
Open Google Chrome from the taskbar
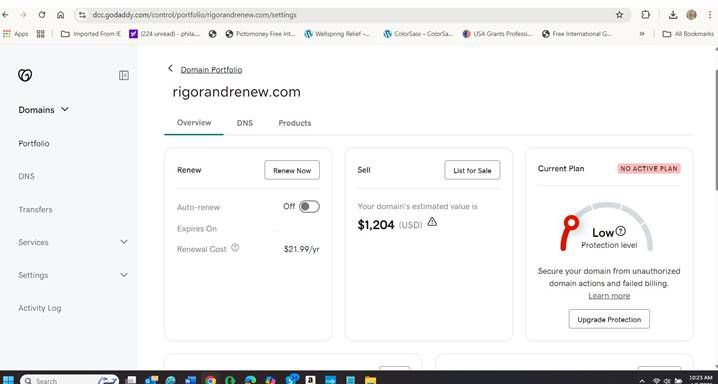tap(210, 380)
